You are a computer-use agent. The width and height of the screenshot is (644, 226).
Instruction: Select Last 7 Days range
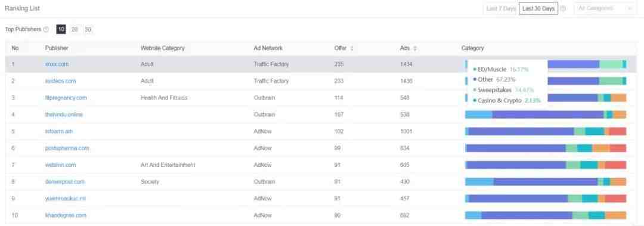501,8
